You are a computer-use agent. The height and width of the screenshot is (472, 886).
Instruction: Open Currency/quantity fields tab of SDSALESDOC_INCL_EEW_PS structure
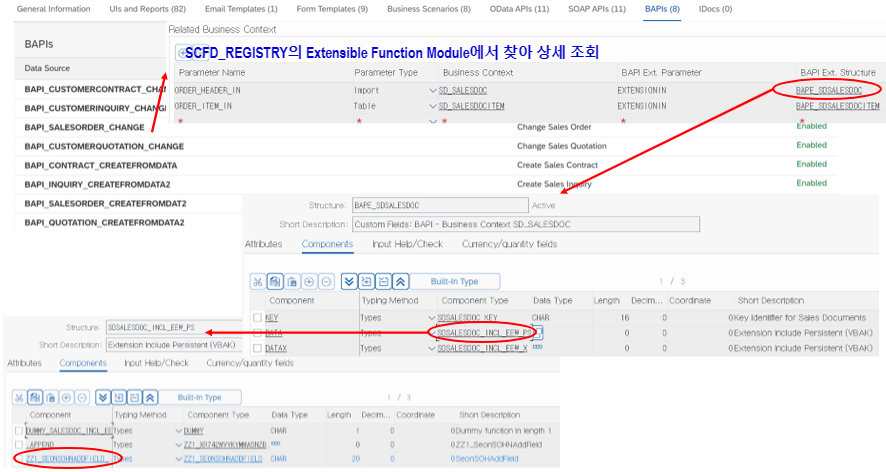[x=250, y=363]
